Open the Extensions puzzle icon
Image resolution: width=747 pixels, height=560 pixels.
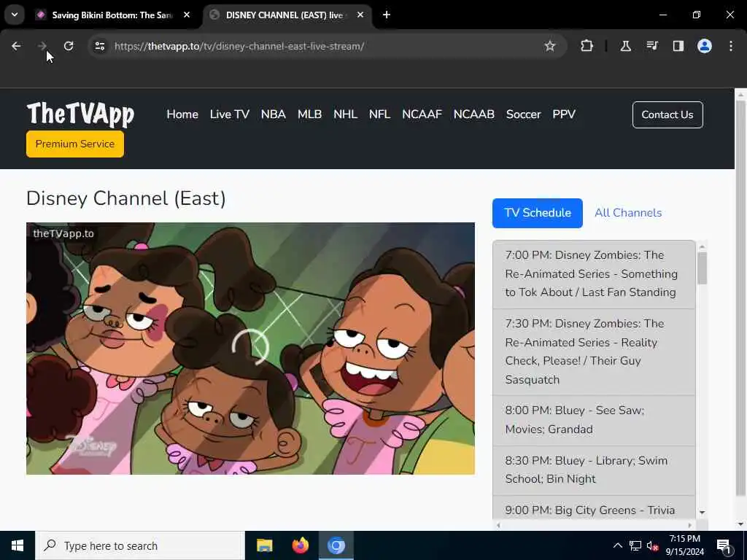[x=587, y=46]
